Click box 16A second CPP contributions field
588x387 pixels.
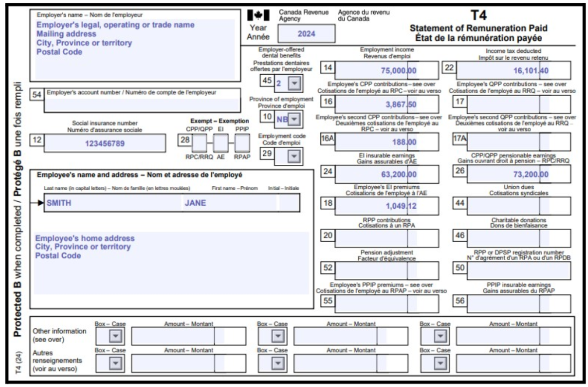(387, 142)
